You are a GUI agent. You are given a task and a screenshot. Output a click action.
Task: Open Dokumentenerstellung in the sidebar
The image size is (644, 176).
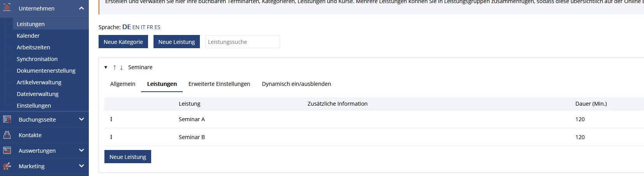[x=46, y=71]
